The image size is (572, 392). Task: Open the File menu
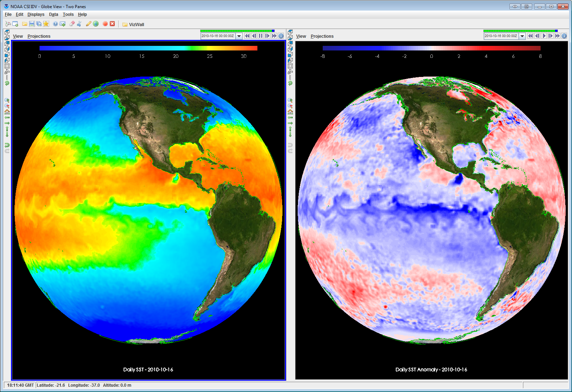[8, 14]
